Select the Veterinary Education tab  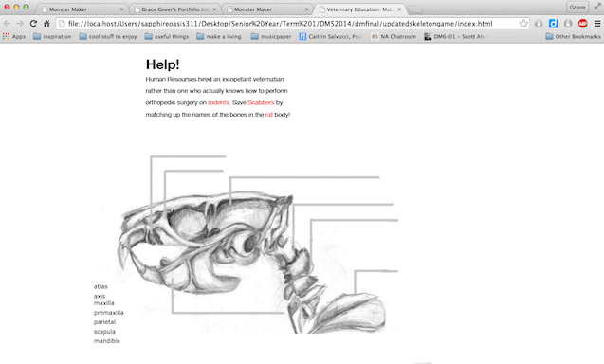[x=358, y=9]
